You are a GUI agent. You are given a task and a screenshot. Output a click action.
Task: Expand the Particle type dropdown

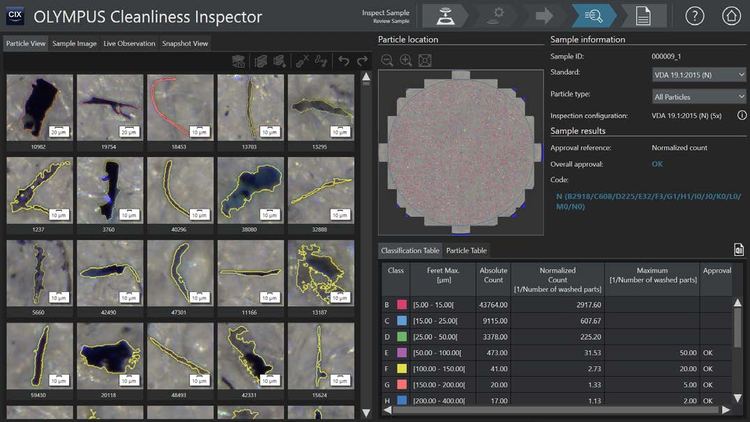click(x=698, y=96)
